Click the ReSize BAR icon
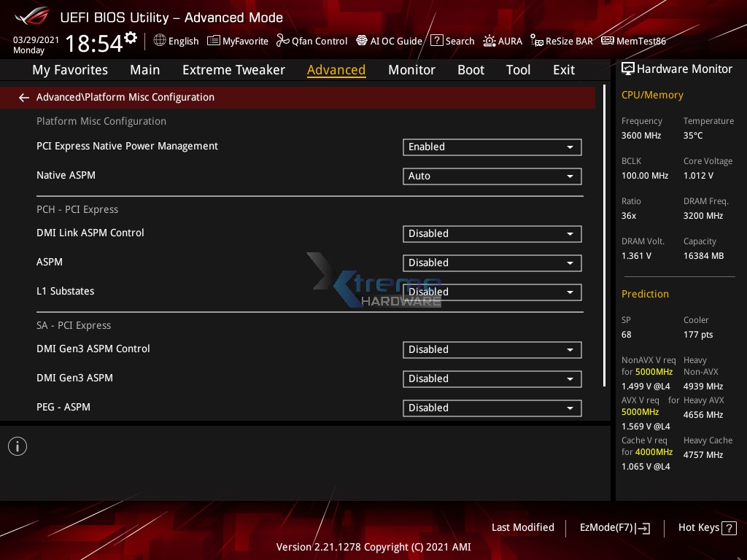747x560 pixels. 562,41
